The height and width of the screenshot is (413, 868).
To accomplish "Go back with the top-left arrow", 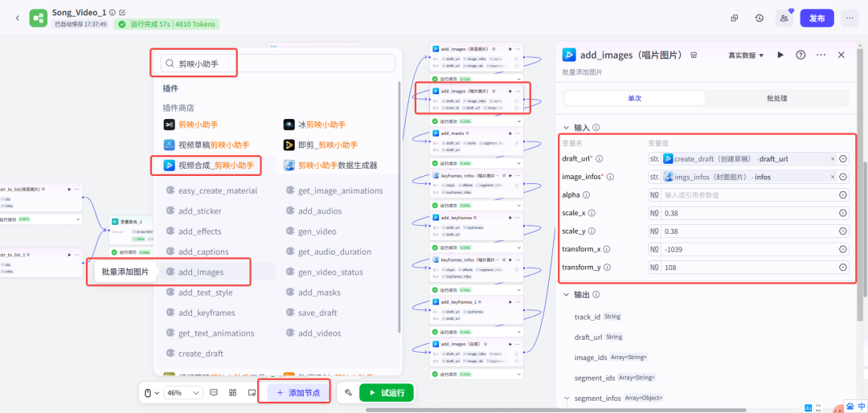I will (17, 18).
